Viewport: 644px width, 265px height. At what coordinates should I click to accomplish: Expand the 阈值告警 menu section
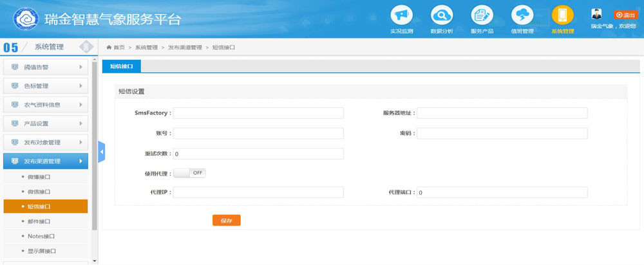coord(46,67)
